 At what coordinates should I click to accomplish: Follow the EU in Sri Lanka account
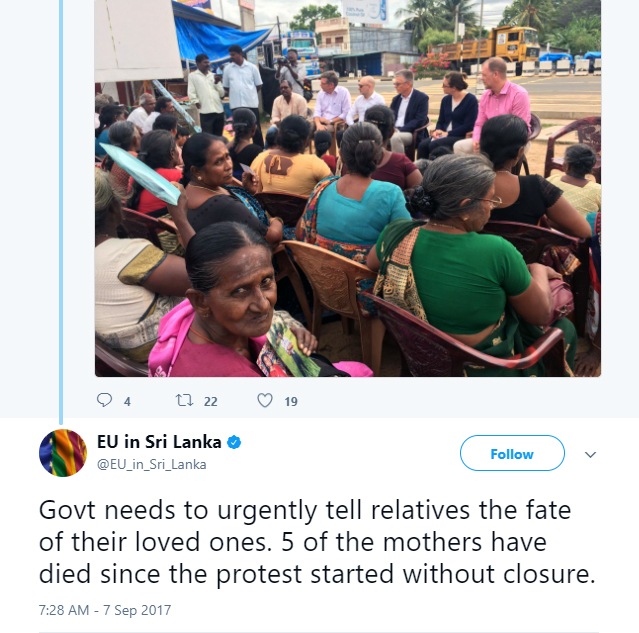tap(512, 453)
